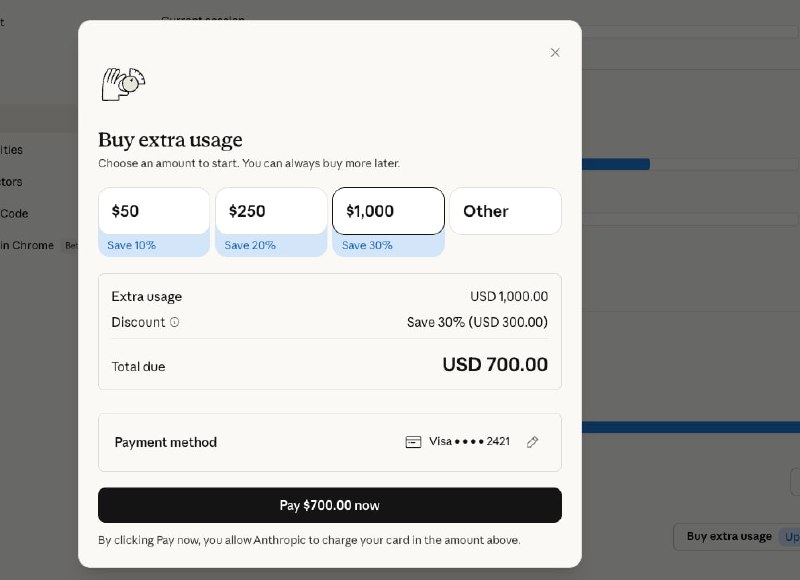Click the Payment method label
Image resolution: width=800 pixels, height=580 pixels.
coord(165,442)
